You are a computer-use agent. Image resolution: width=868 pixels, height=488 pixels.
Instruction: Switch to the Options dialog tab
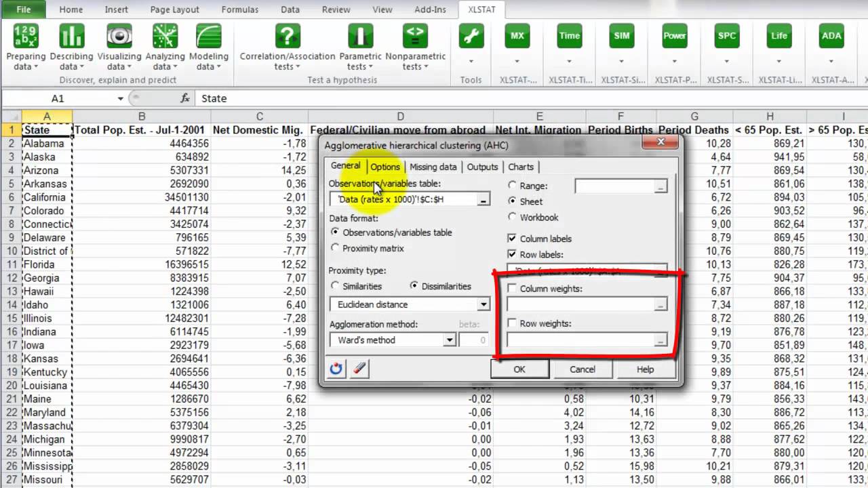point(384,167)
